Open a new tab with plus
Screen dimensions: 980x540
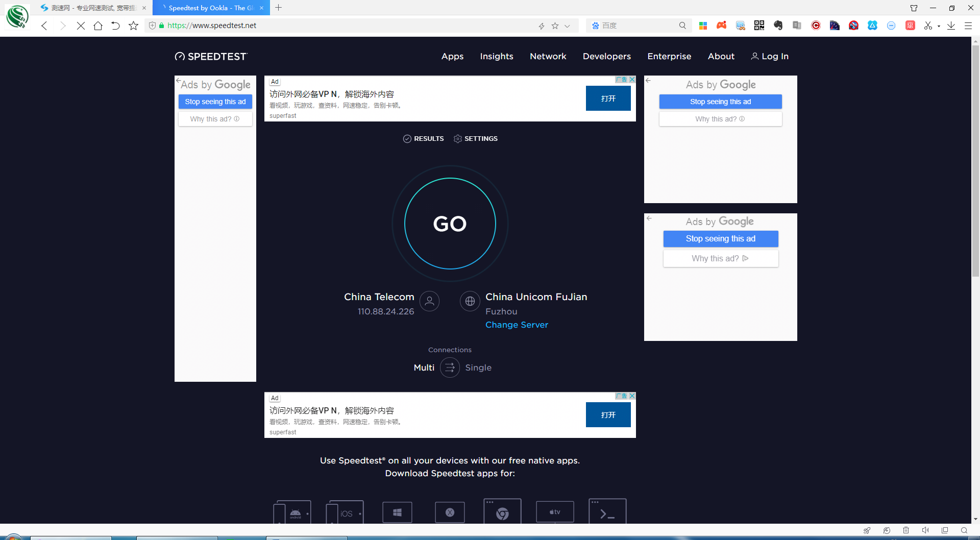[278, 8]
